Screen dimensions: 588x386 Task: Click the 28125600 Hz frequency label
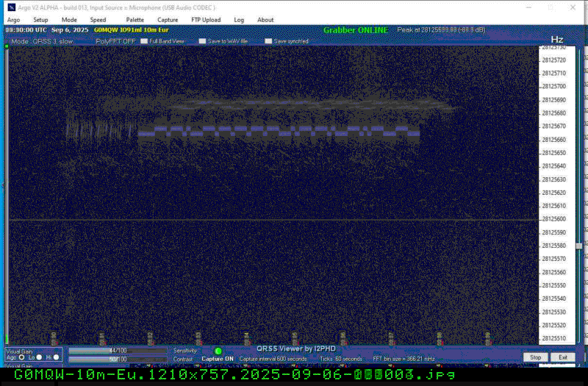(x=554, y=219)
